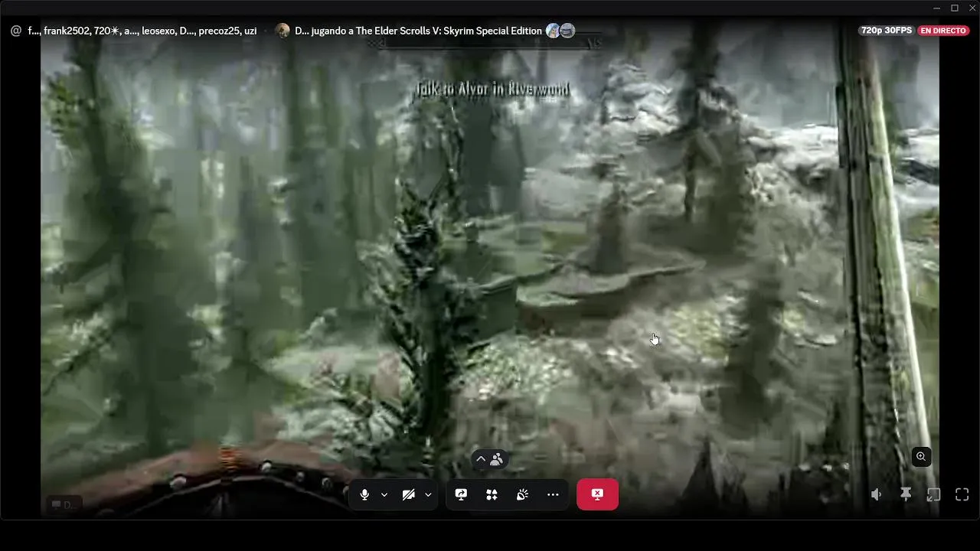Click the 720p 30FPS quality badge
Screen dimensions: 980x551
pyautogui.click(x=887, y=31)
